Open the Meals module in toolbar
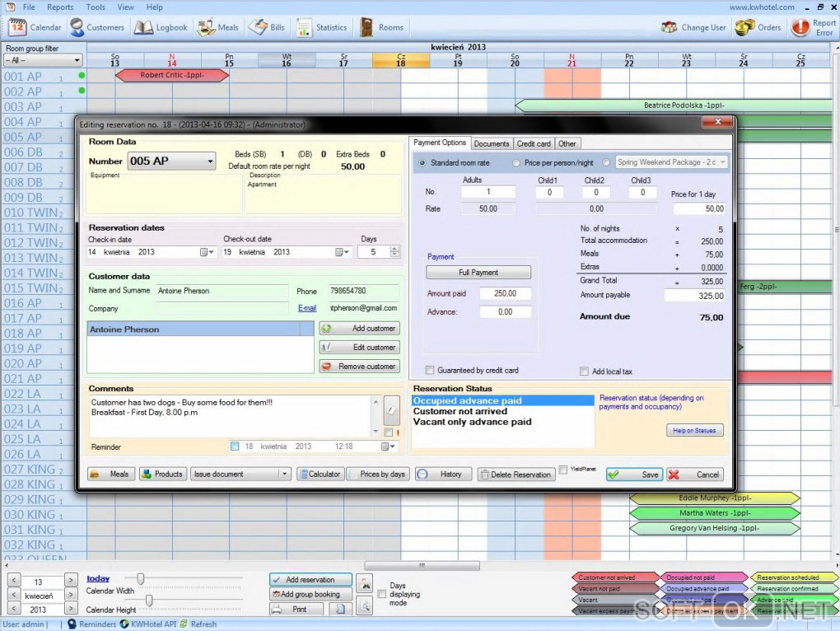 pyautogui.click(x=219, y=27)
